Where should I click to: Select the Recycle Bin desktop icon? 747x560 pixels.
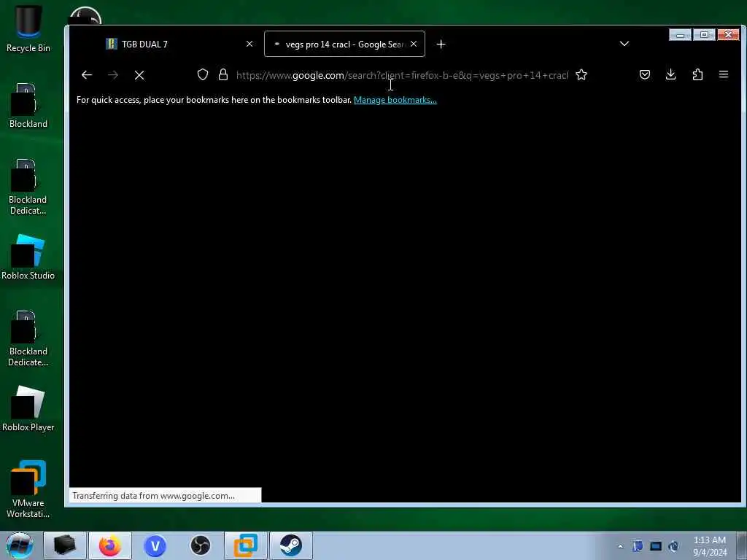[28, 29]
